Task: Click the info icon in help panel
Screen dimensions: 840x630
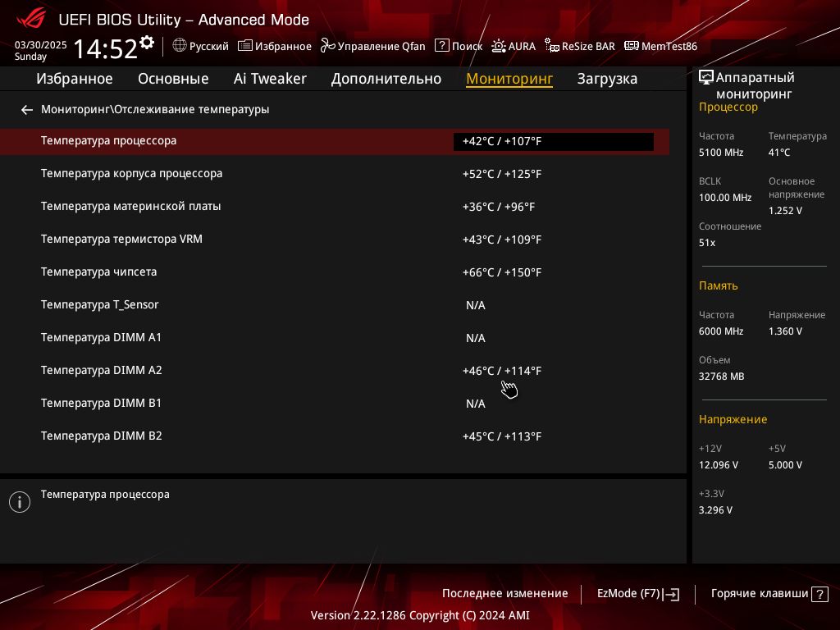Action: point(20,502)
